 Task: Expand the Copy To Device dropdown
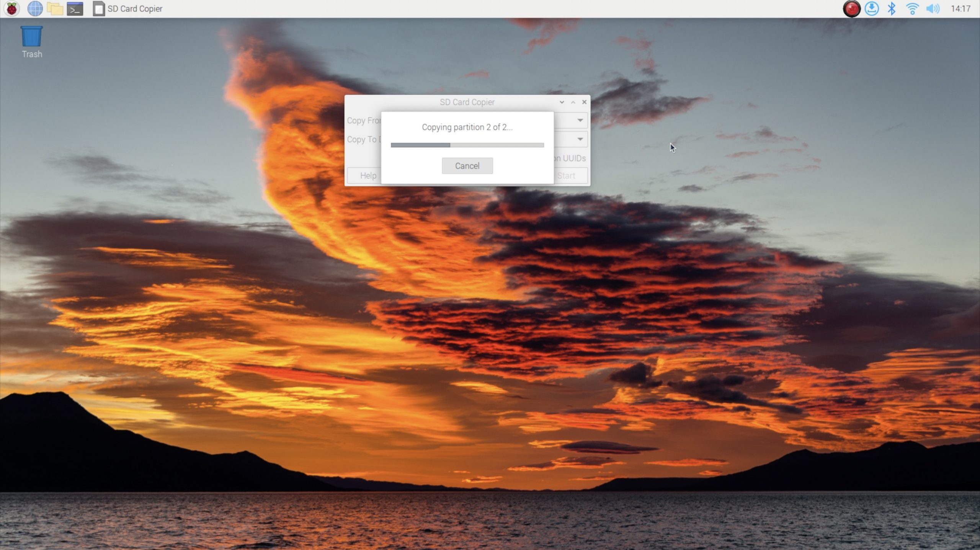pyautogui.click(x=580, y=139)
